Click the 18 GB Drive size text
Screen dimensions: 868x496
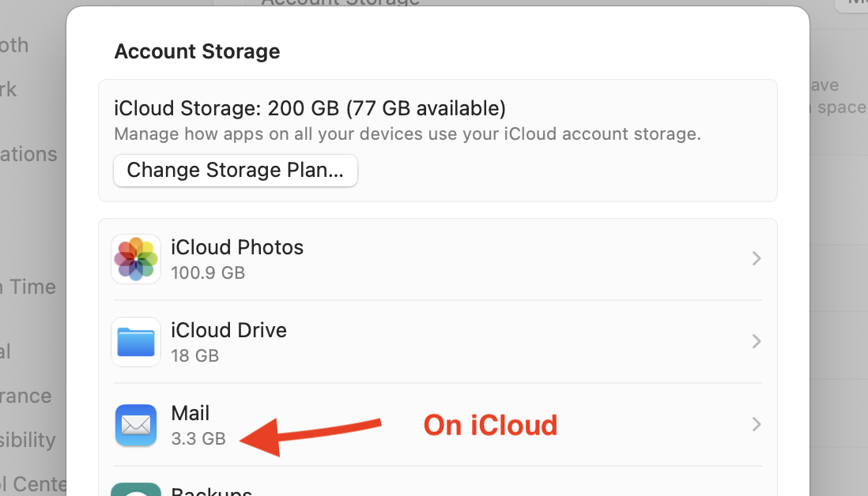coord(194,356)
